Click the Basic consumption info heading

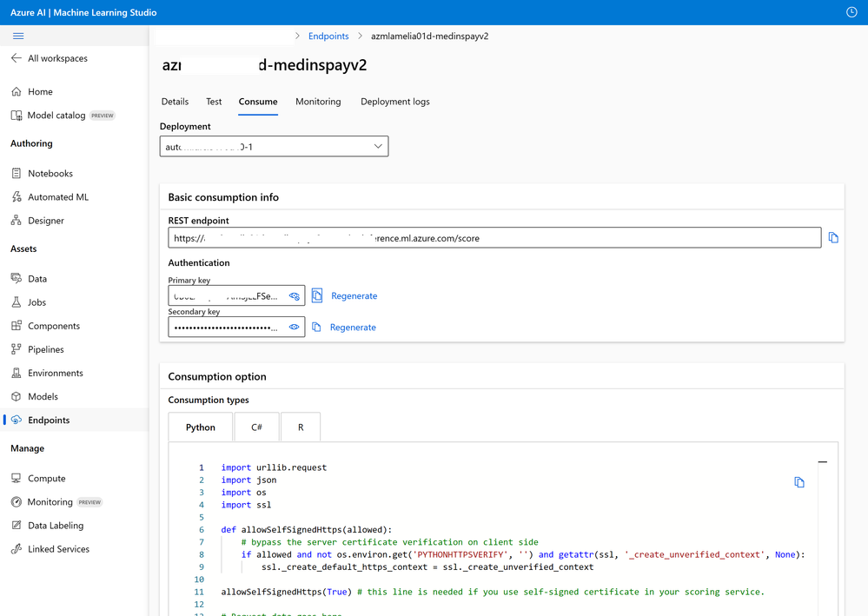(223, 197)
